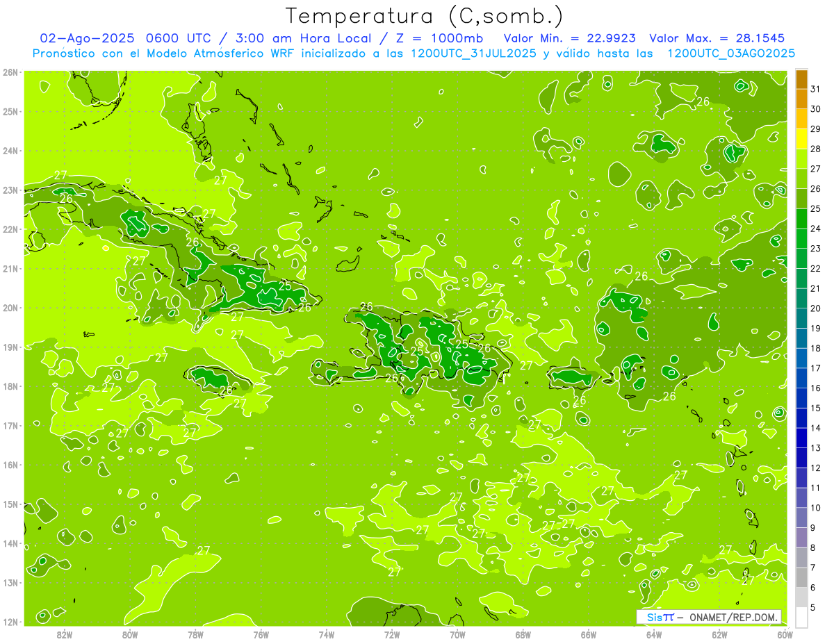
Task: Pick the yellow swatch between 28 and 29
Action: 801,139
